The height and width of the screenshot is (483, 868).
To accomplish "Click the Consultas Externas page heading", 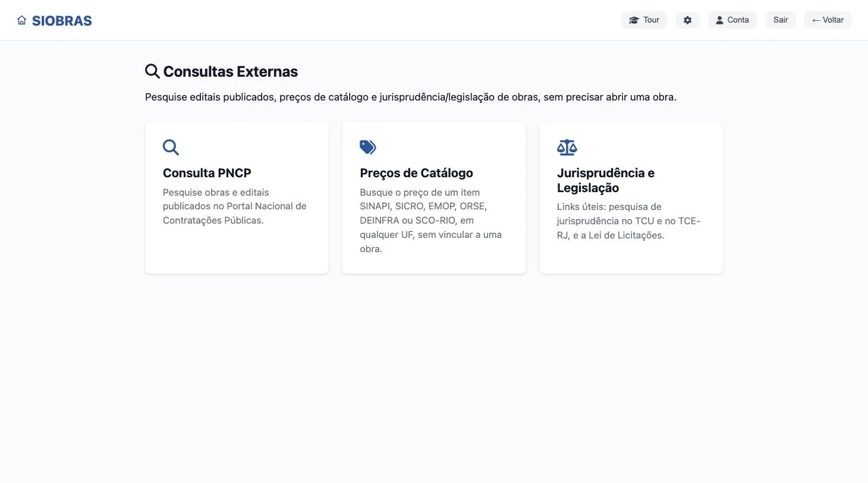I will [x=231, y=71].
